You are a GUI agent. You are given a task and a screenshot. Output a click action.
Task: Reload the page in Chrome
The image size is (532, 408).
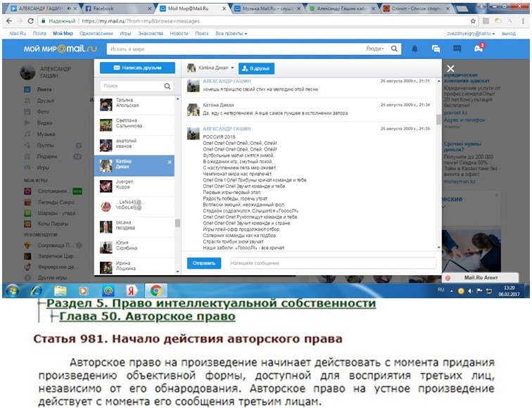point(30,21)
